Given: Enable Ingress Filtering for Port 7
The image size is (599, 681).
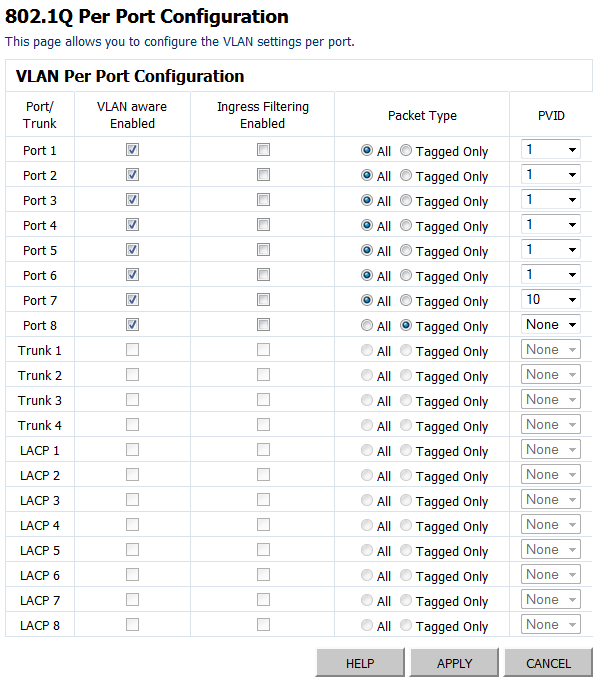Looking at the screenshot, I should click(x=263, y=300).
